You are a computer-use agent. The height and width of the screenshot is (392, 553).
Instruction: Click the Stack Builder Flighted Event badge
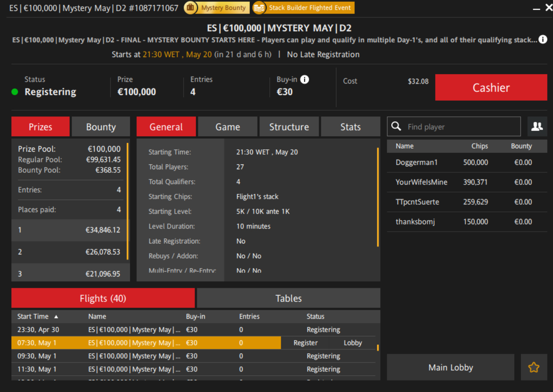click(x=304, y=8)
